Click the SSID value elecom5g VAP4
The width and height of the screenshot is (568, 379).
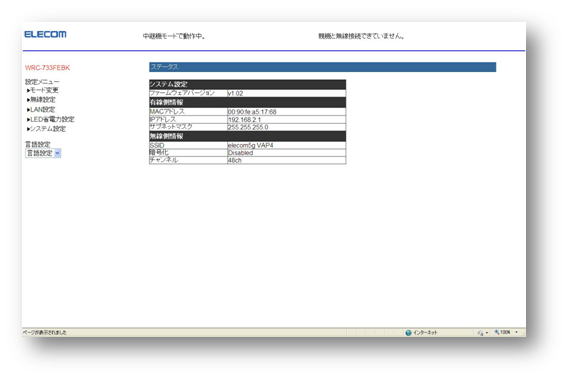250,145
